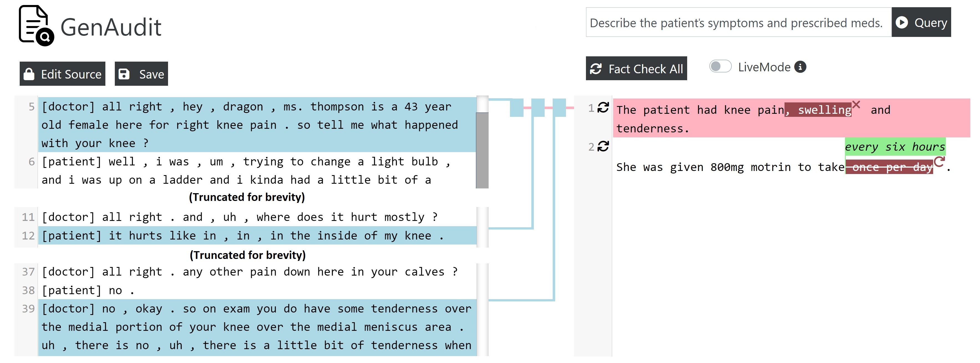Viewport: 980px width, 363px height.
Task: Toggle the LiveMode switch
Action: tap(720, 67)
